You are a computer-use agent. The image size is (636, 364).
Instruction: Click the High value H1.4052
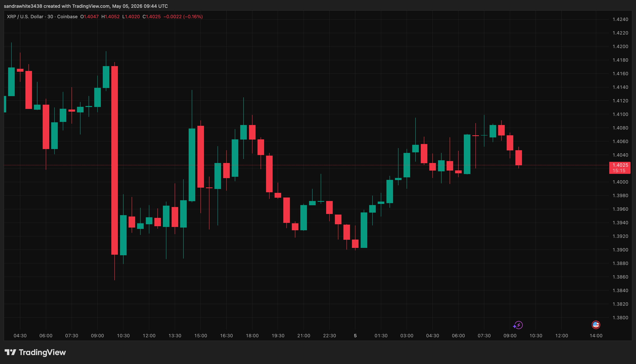(110, 17)
